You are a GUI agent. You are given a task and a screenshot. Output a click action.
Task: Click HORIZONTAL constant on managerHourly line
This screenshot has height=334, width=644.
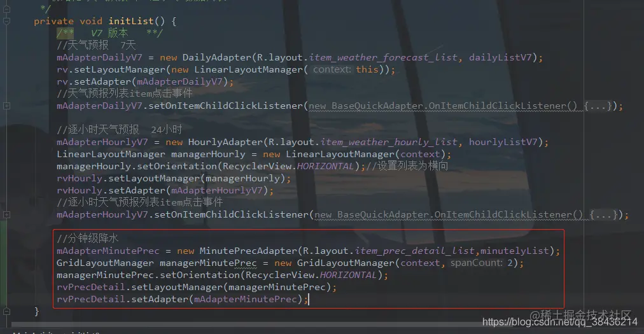(x=325, y=167)
